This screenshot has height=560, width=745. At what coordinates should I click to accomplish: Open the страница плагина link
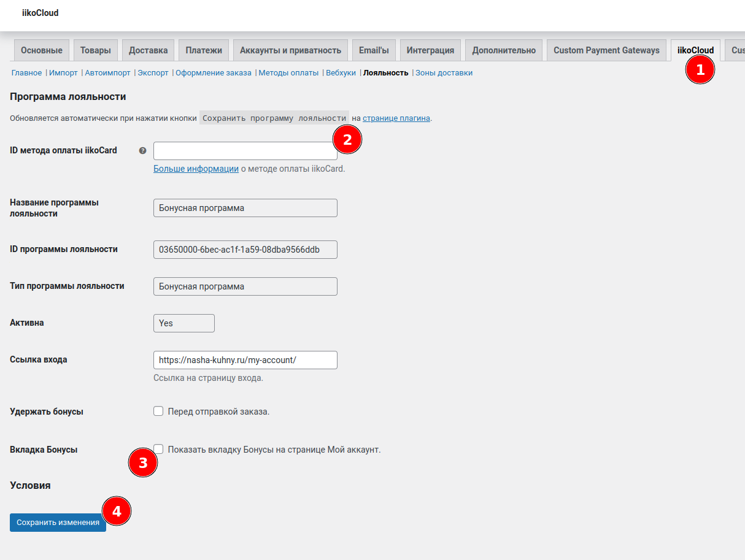tap(396, 118)
